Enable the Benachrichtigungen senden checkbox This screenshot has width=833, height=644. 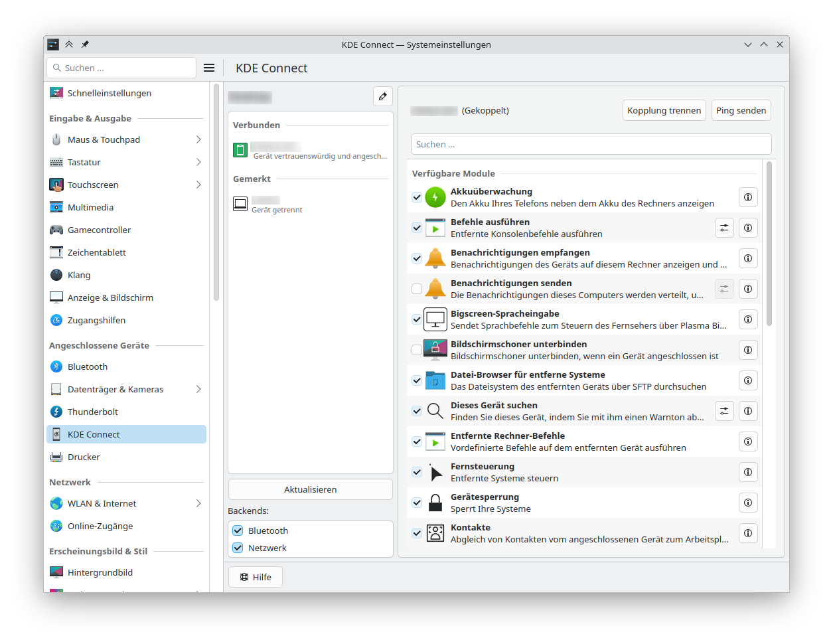pos(417,289)
